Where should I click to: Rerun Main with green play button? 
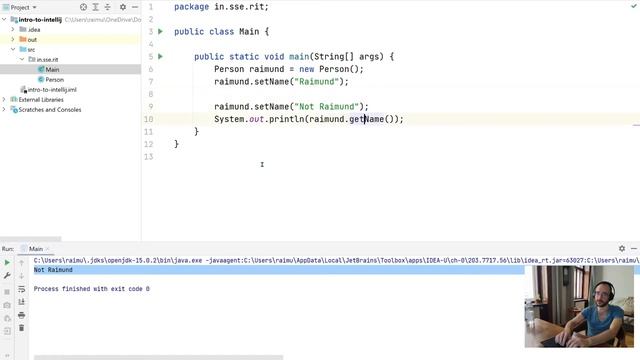(7, 262)
